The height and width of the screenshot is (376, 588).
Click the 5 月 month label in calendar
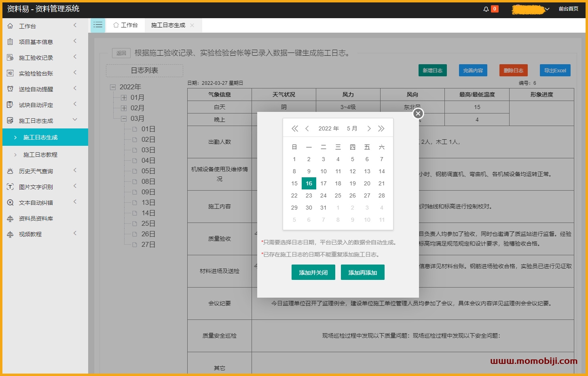coord(352,128)
